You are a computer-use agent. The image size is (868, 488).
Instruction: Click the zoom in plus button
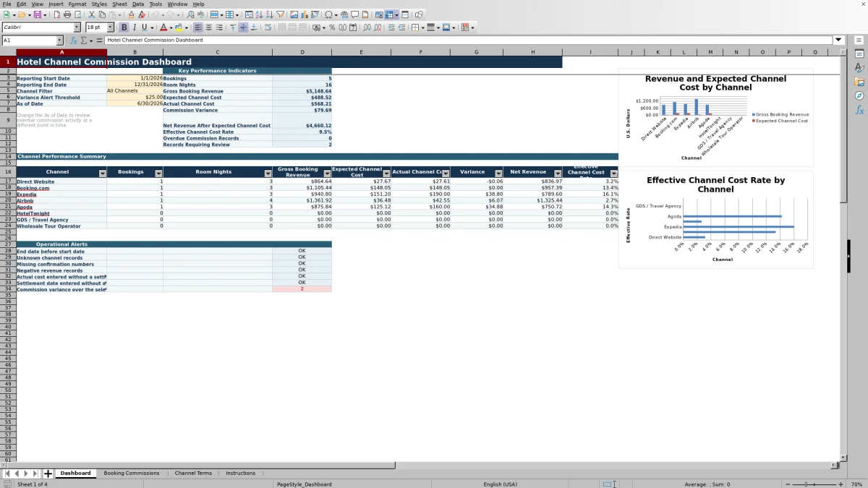[x=841, y=484]
